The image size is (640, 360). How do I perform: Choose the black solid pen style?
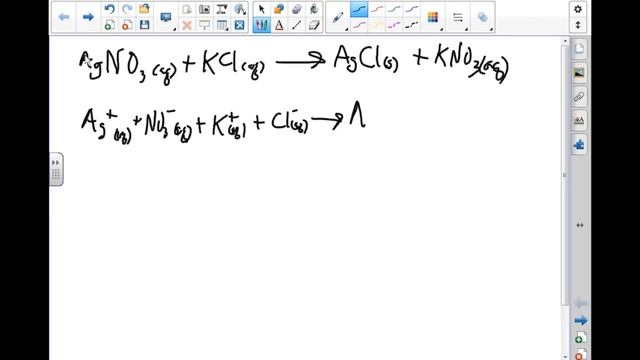(359, 9)
